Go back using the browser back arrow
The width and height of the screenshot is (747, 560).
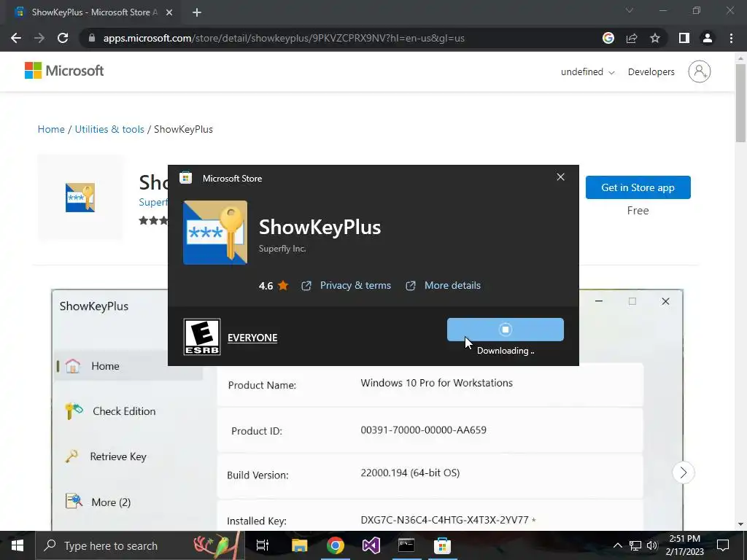[16, 38]
